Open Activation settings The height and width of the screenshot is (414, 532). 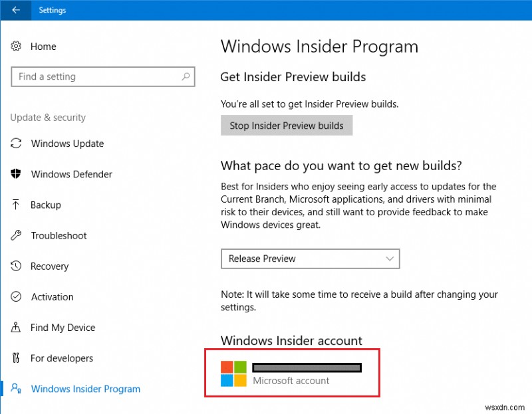coord(17,296)
